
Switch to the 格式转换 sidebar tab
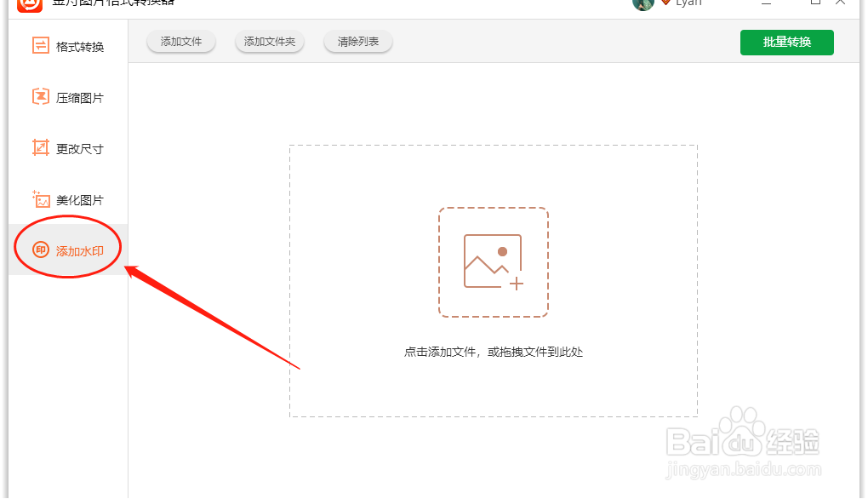tap(66, 47)
